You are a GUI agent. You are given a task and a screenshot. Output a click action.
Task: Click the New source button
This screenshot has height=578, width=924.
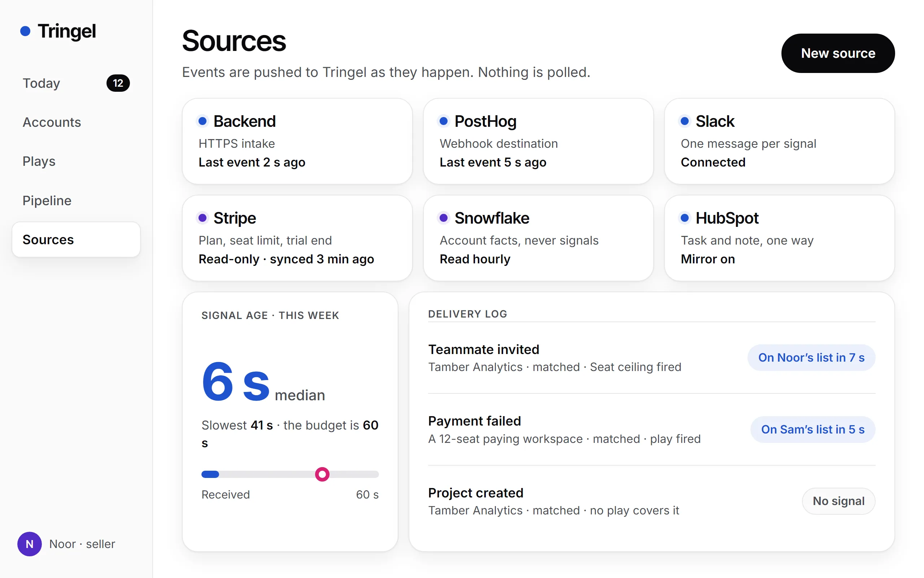pos(838,53)
